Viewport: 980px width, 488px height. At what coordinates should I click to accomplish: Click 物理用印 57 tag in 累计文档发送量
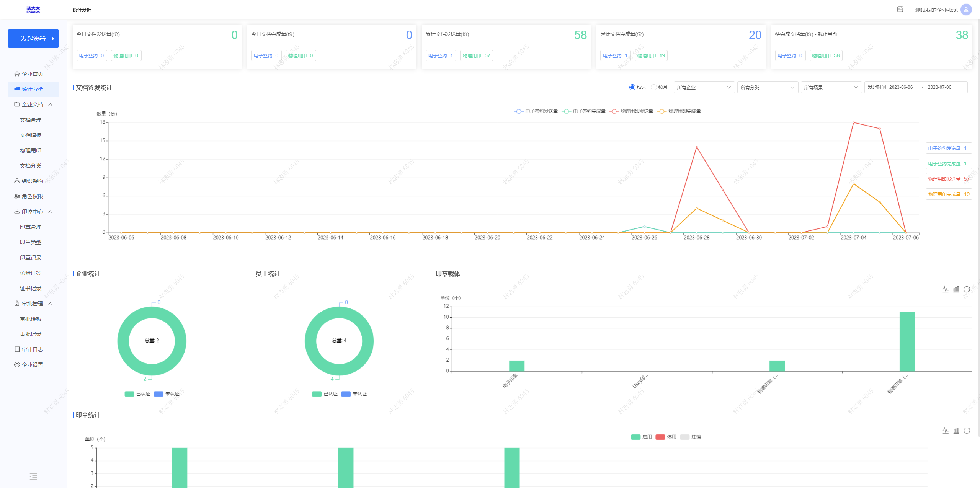click(x=476, y=55)
